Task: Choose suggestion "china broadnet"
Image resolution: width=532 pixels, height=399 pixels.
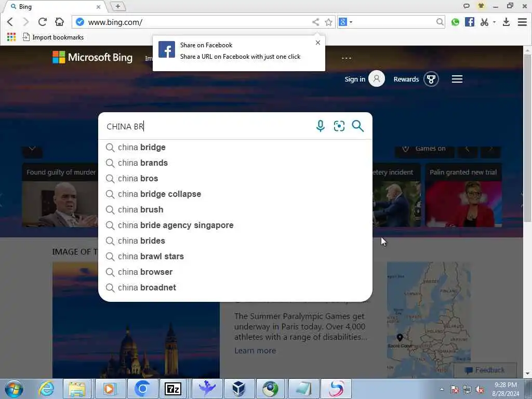Action: tap(235, 288)
